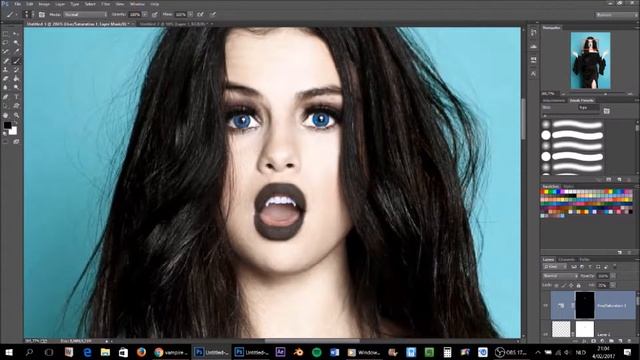Open brush Opacity slider arrow in options bar
This screenshot has height=360, width=640.
coord(145,14)
